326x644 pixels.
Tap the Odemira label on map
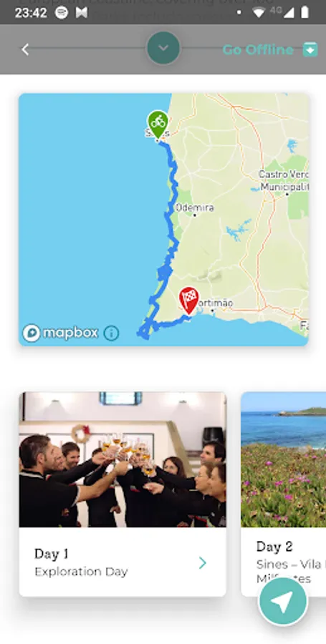194,208
